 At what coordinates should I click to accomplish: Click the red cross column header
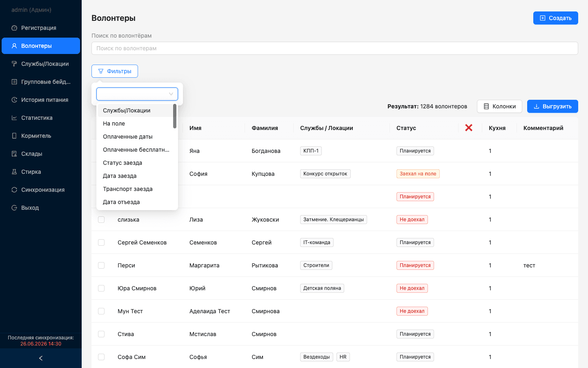469,128
